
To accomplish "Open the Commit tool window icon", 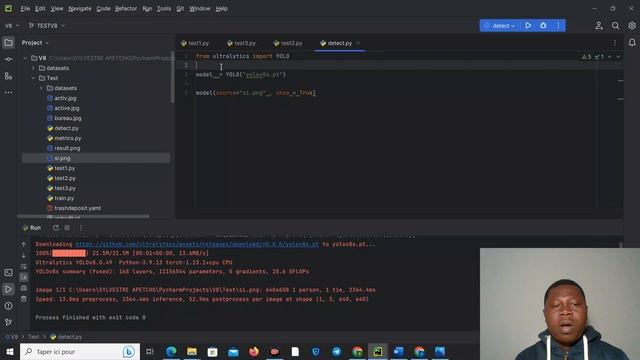I will tap(8, 60).
